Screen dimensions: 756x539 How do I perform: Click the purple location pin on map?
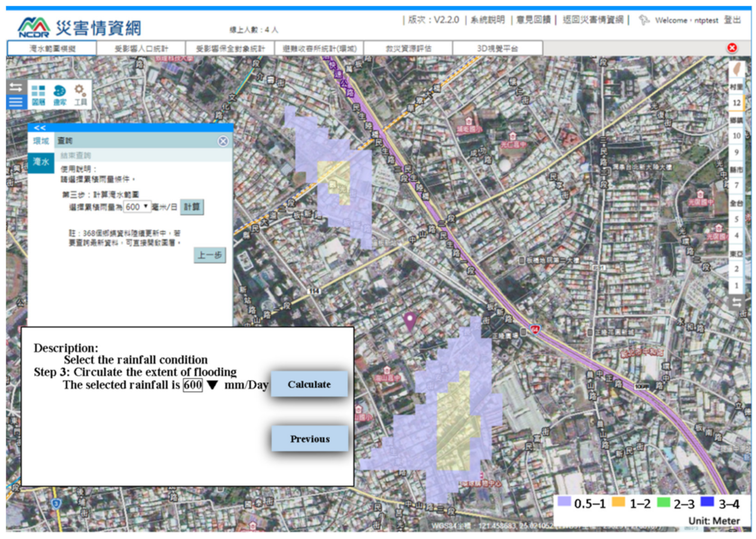click(410, 320)
